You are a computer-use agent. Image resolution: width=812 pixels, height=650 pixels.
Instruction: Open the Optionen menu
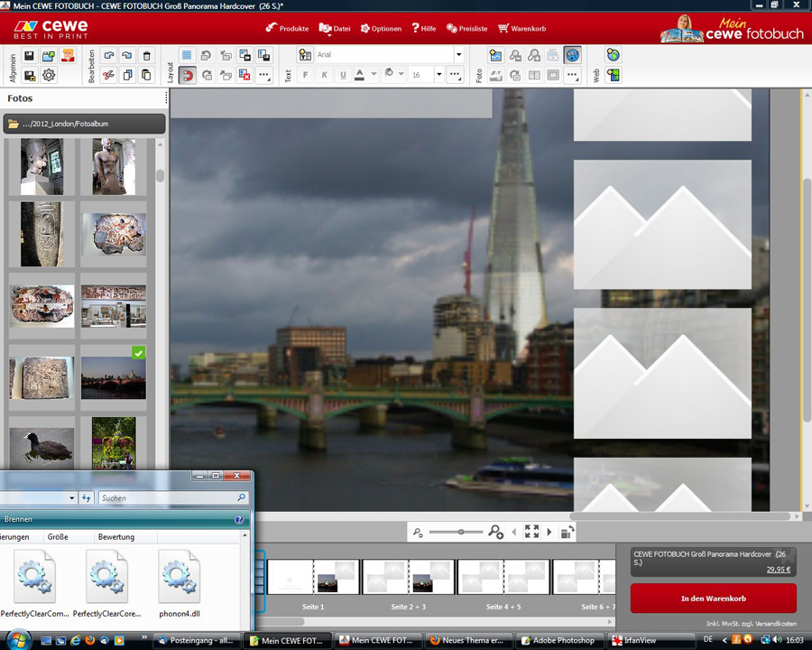point(381,28)
